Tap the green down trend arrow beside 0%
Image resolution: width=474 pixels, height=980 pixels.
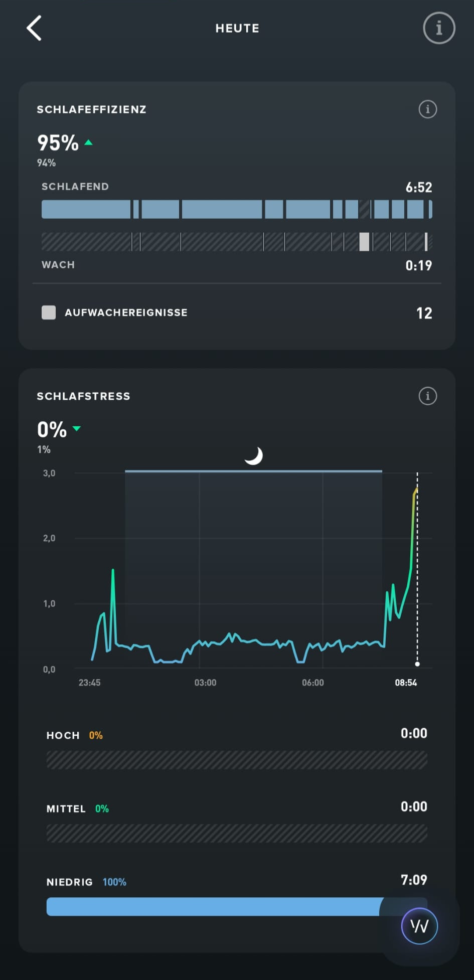tap(77, 429)
